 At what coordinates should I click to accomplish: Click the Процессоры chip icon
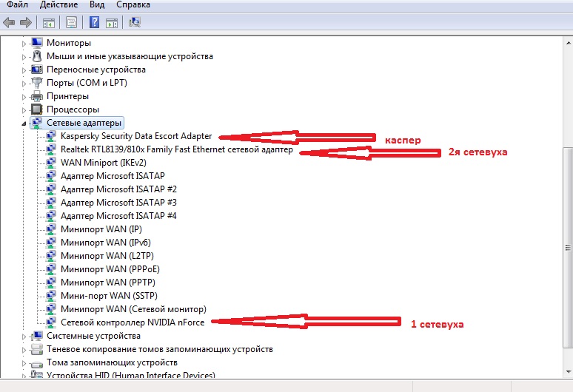(37, 109)
